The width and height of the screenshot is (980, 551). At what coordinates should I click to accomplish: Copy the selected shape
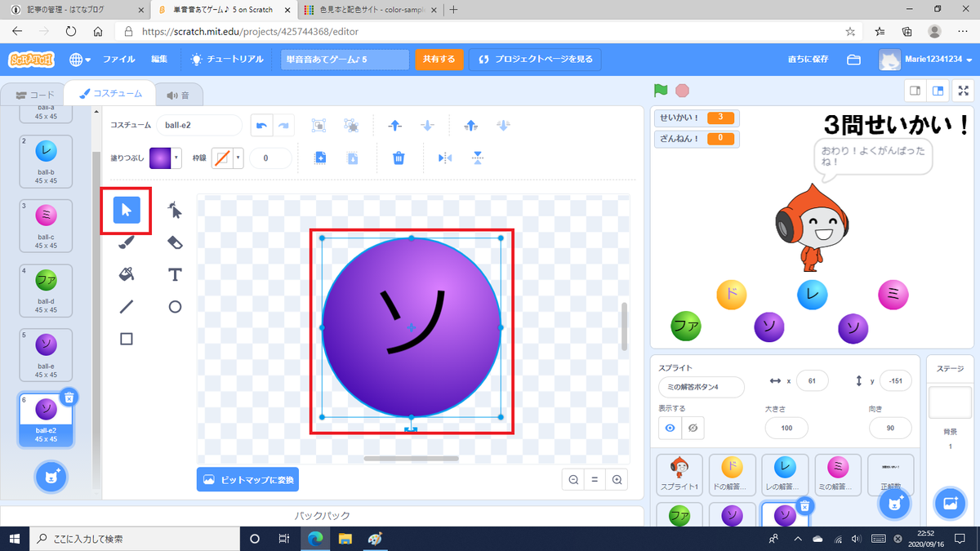pyautogui.click(x=320, y=158)
